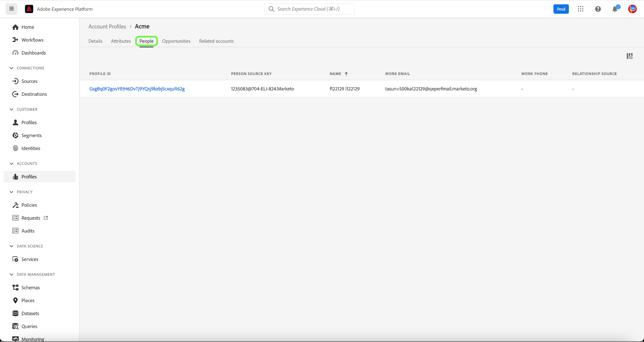644x342 pixels.
Task: Open the user profile avatar menu
Action: 632,9
